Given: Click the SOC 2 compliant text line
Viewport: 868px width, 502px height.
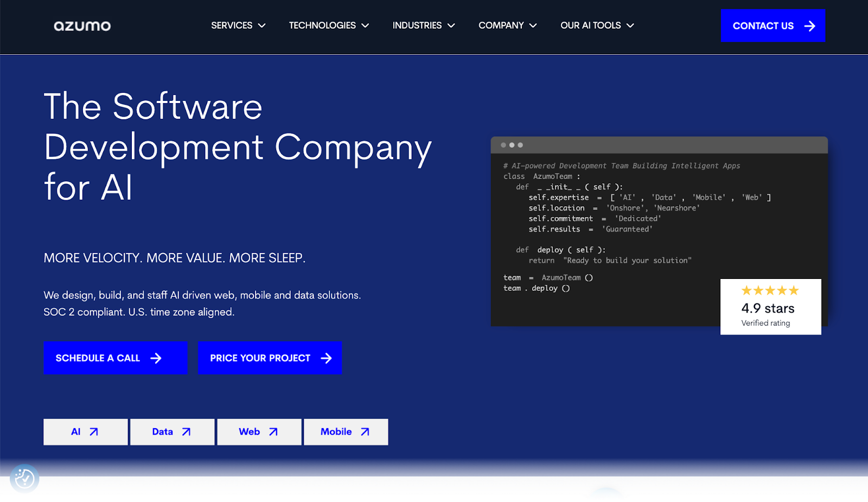Looking at the screenshot, I should click(x=139, y=312).
